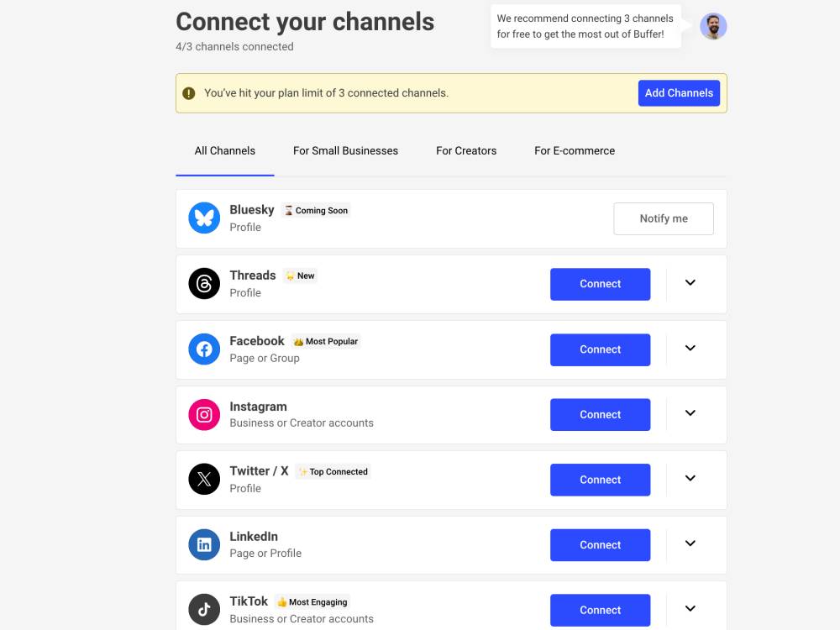Screen dimensions: 840x630
Task: Switch to the For Small Businesses tab
Action: click(345, 151)
